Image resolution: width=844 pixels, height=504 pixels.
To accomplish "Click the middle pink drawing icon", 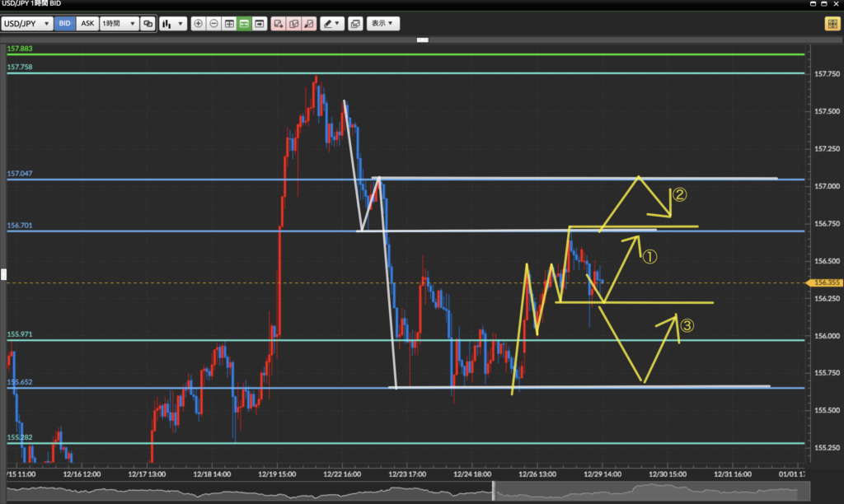I will [x=293, y=24].
